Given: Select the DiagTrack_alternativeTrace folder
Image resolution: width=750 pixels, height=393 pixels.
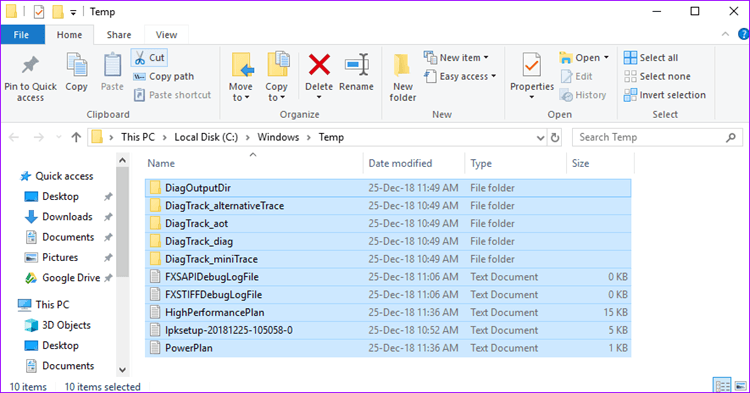Looking at the screenshot, I should (x=388, y=206).
